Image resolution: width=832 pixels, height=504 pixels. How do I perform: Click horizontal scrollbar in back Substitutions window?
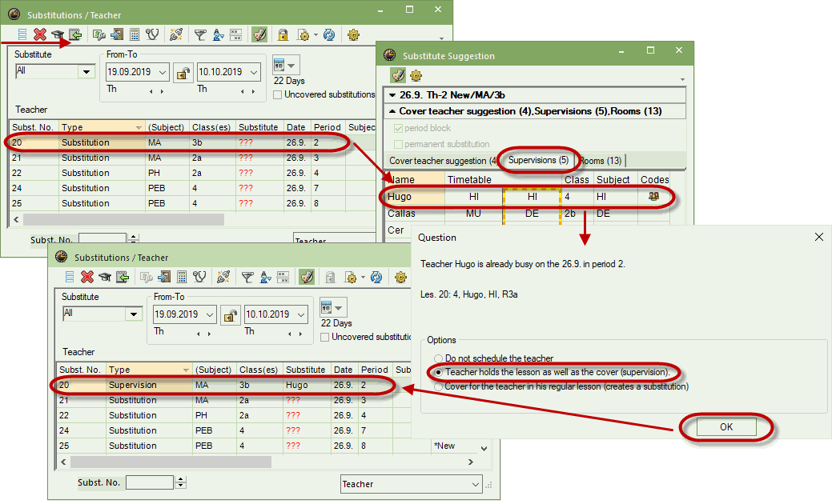pyautogui.click(x=123, y=219)
